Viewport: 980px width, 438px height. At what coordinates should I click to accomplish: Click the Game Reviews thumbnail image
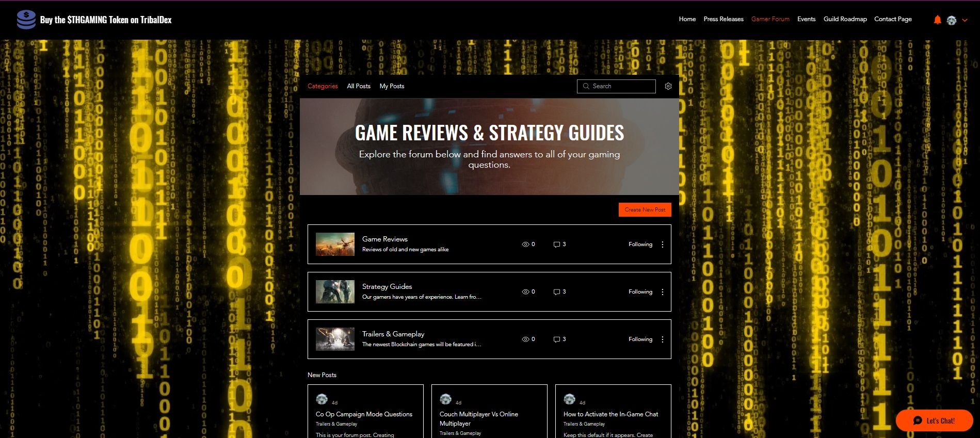coord(335,244)
